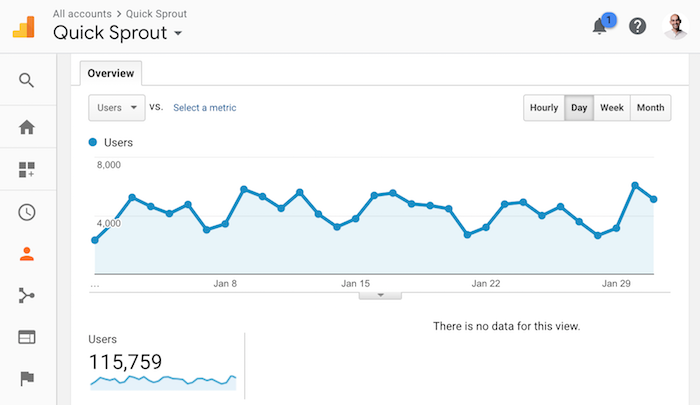The width and height of the screenshot is (700, 405).
Task: Click the Users legend blue dot
Action: click(93, 142)
